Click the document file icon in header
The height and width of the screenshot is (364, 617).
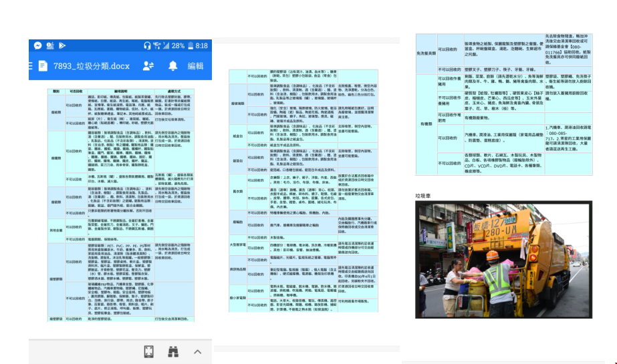click(x=43, y=66)
